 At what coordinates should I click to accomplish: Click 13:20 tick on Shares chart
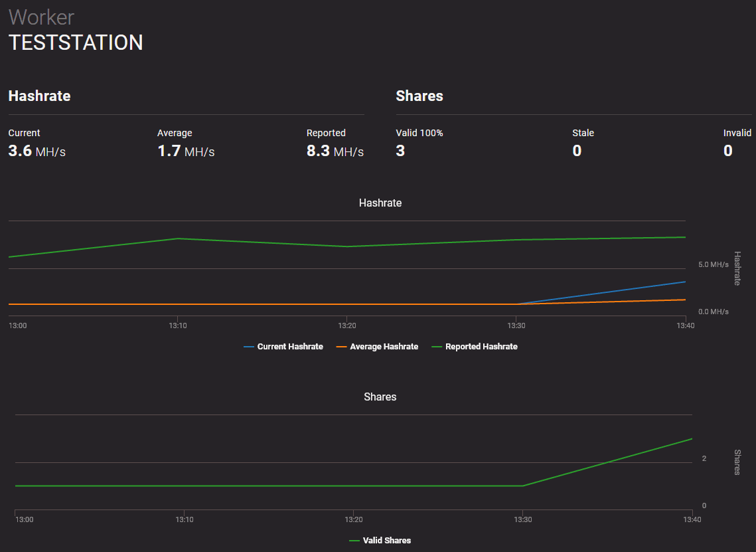coord(353,519)
